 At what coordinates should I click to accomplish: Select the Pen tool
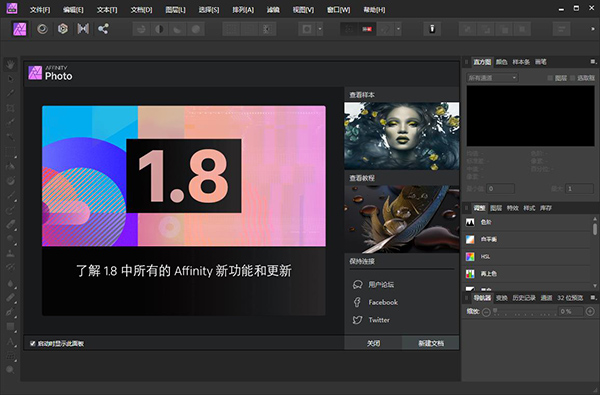coord(10,312)
